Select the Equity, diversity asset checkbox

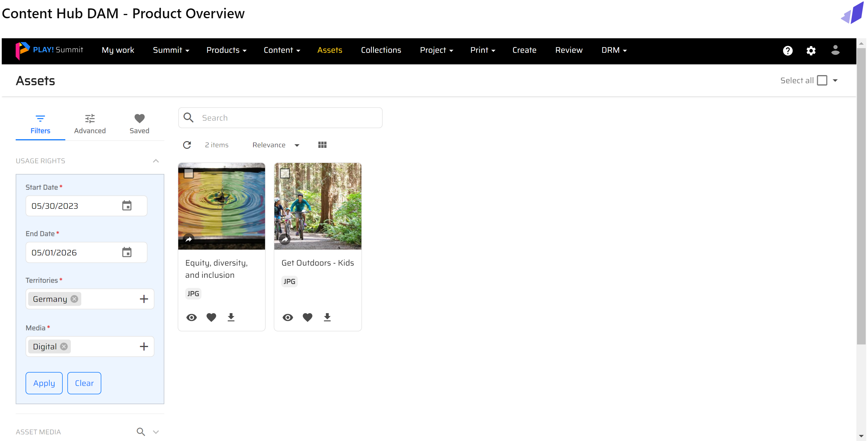[x=189, y=173]
